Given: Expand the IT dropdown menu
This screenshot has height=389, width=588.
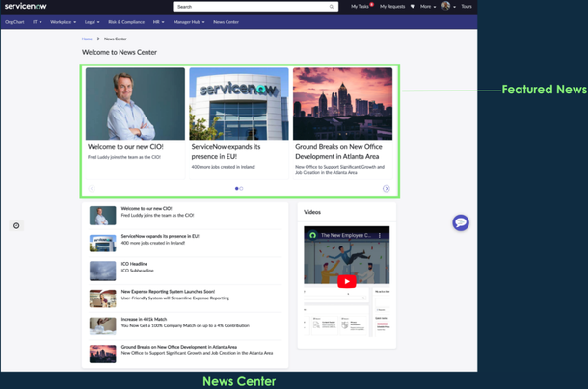Looking at the screenshot, I should (x=38, y=21).
